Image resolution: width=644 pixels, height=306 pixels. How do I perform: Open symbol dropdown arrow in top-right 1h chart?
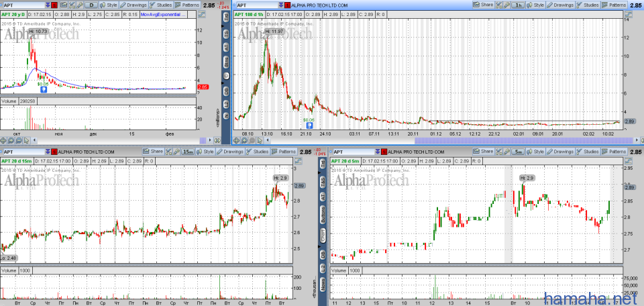point(280,5)
